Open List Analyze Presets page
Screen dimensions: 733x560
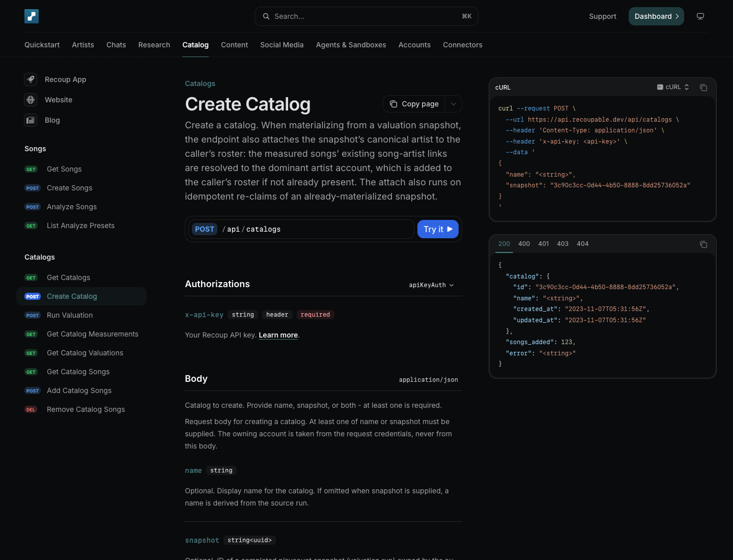click(81, 226)
